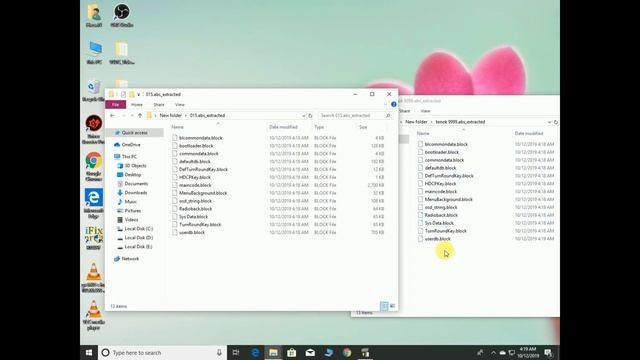Select Quick access in navigation pane

point(134,133)
